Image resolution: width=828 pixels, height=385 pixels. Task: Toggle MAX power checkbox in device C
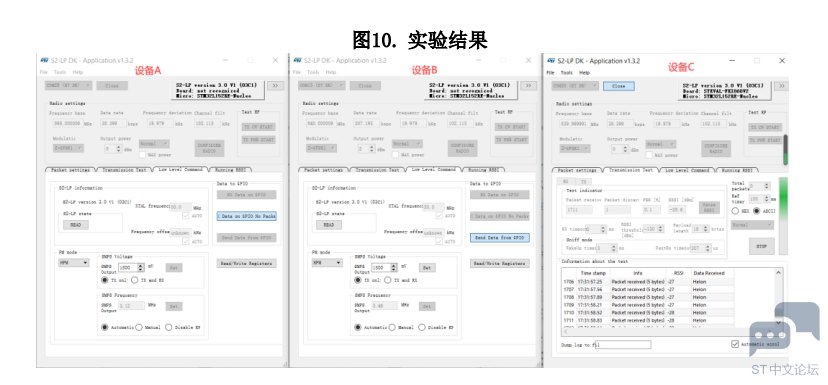[x=649, y=155]
